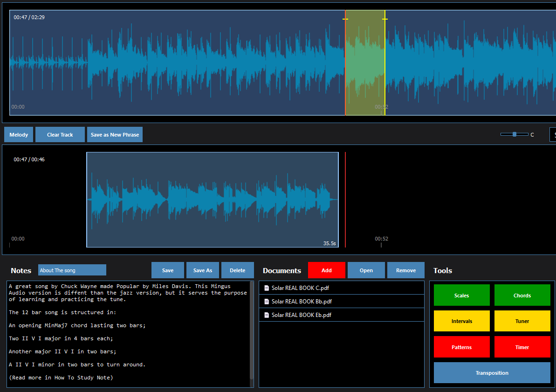The width and height of the screenshot is (556, 392).
Task: Click Save as New Phrase
Action: 115,135
